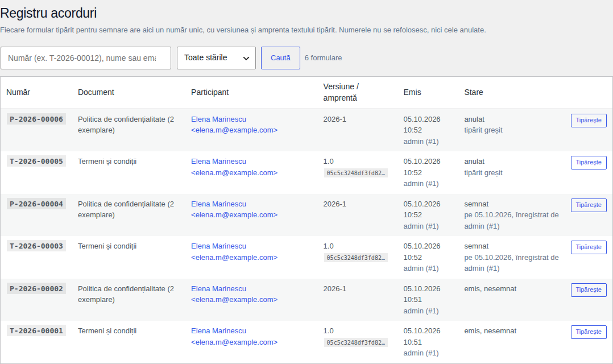This screenshot has height=364, width=613.
Task: Click 'semnat' status in row P-2026-00004
Action: [477, 204]
